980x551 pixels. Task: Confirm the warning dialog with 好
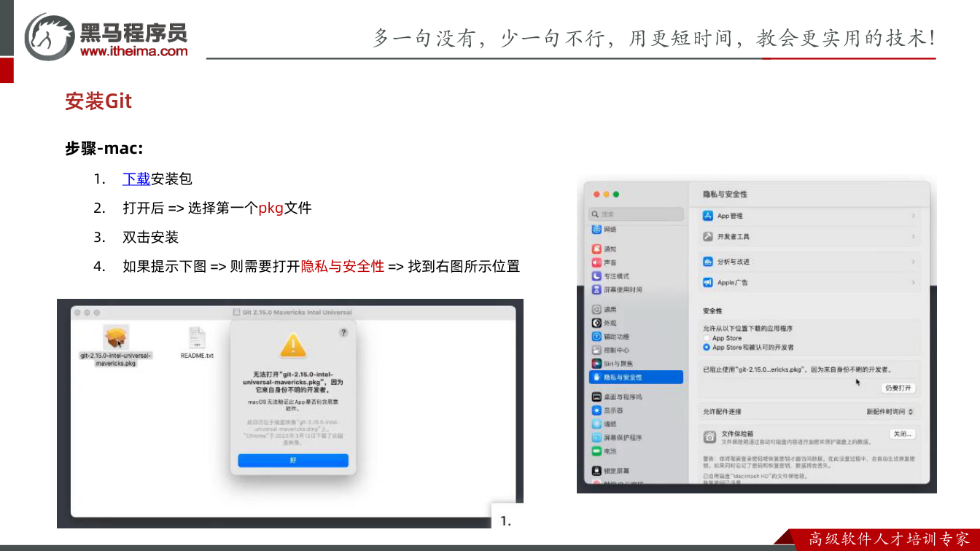pyautogui.click(x=293, y=460)
